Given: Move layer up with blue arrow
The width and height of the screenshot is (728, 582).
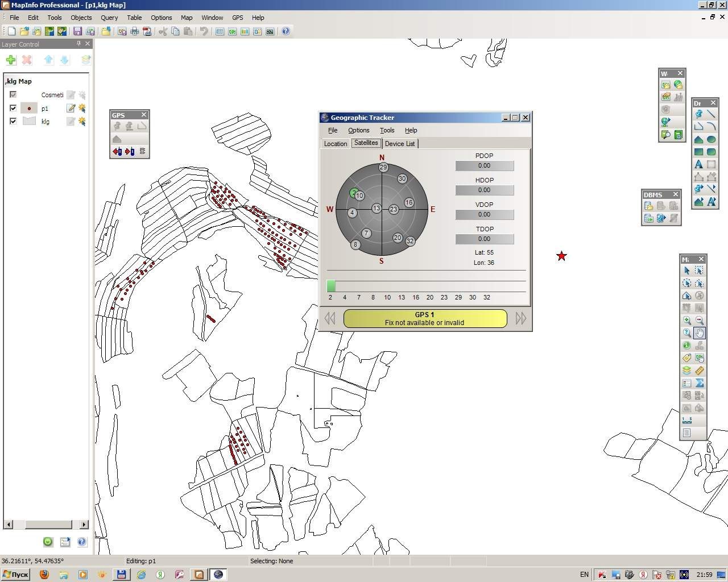Looking at the screenshot, I should click(x=49, y=60).
